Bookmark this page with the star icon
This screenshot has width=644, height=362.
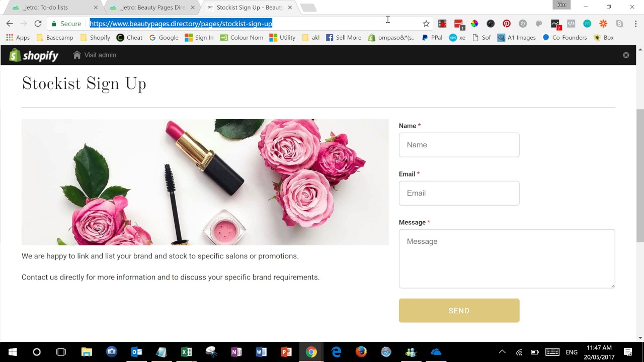(426, 24)
